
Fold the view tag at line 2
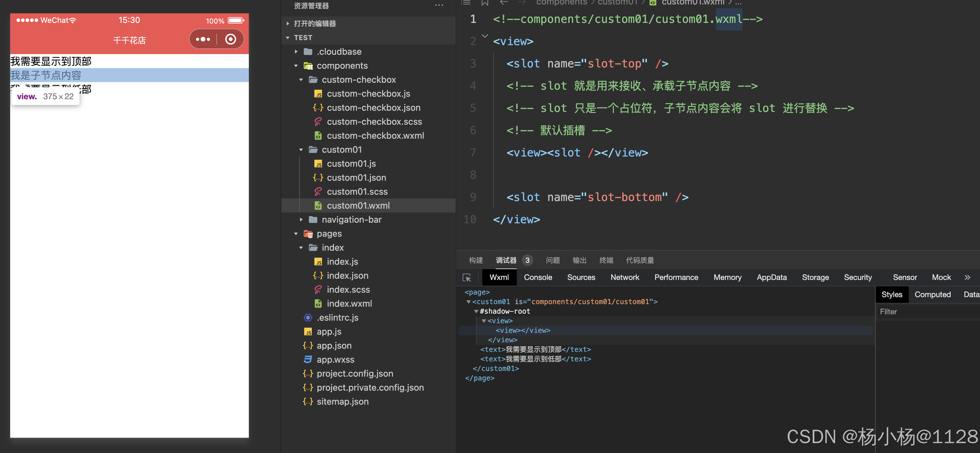coord(485,36)
